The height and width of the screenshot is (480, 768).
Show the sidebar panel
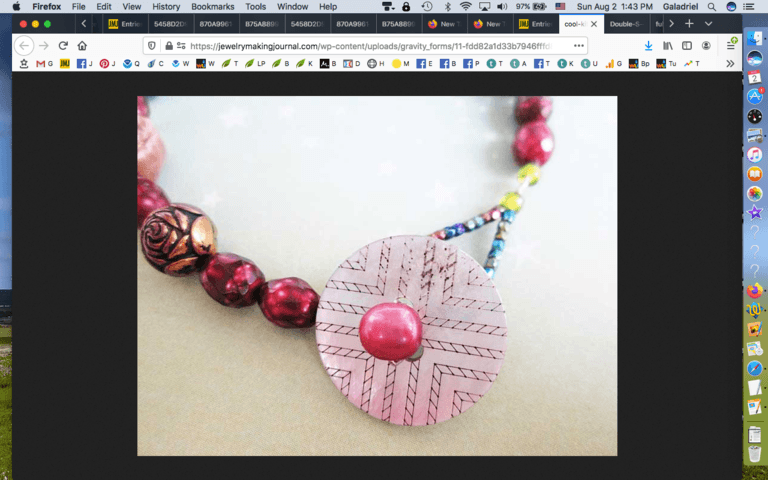point(687,46)
